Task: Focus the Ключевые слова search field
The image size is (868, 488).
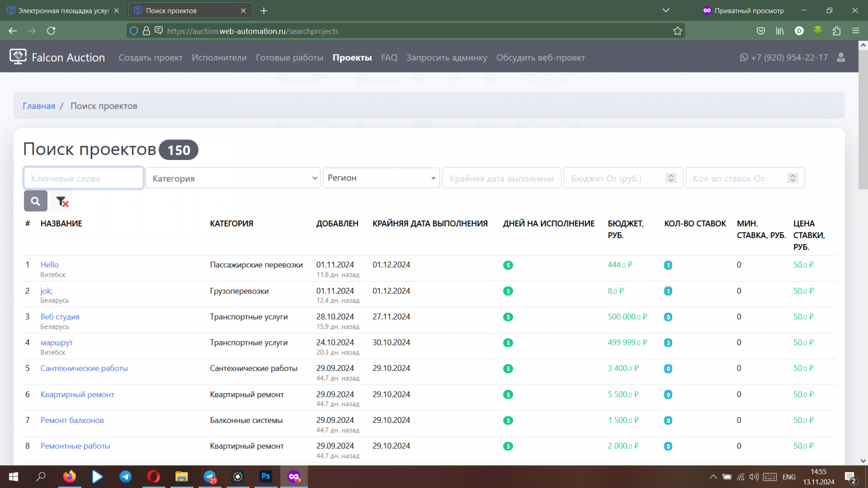Action: coord(84,178)
